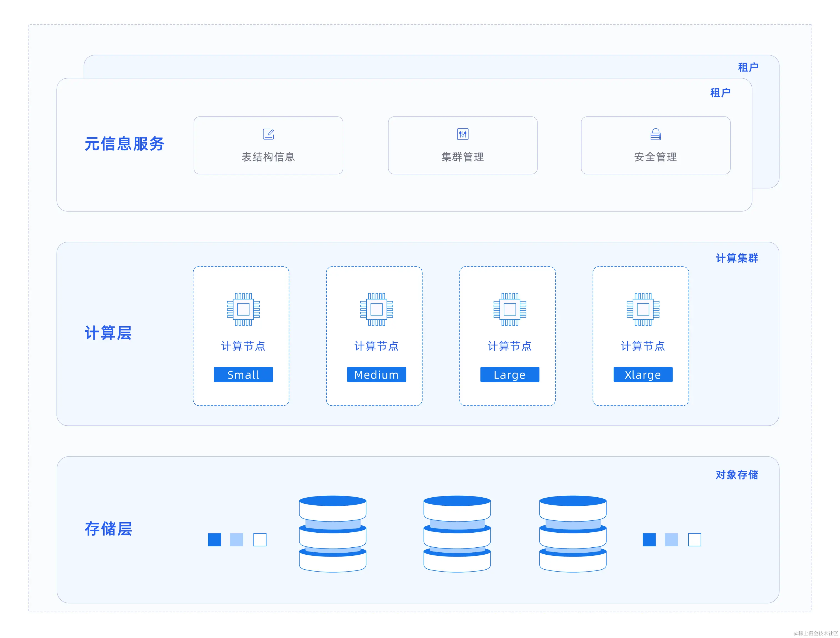Select the 对象存储 label

coord(737,475)
